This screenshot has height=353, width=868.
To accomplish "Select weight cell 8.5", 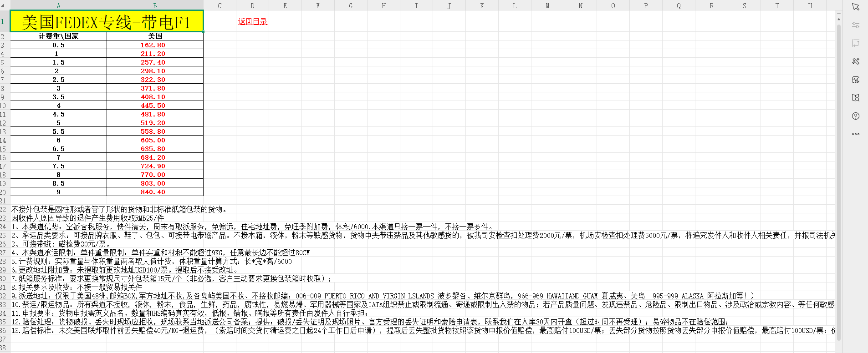I will (58, 183).
